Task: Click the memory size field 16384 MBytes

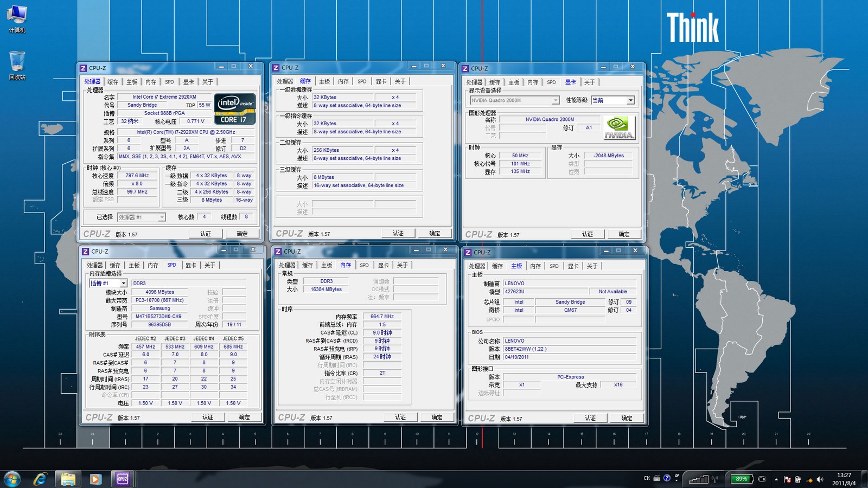Action: (326, 290)
